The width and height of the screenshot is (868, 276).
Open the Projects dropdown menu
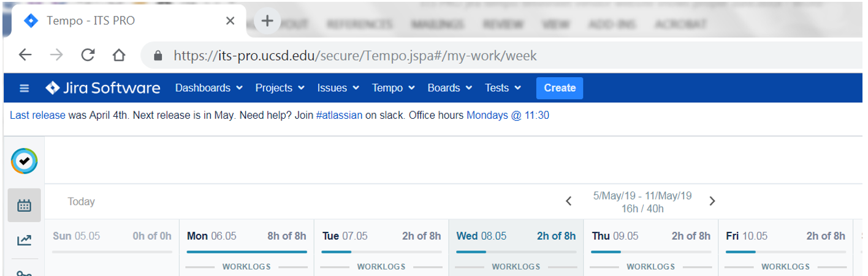(280, 88)
